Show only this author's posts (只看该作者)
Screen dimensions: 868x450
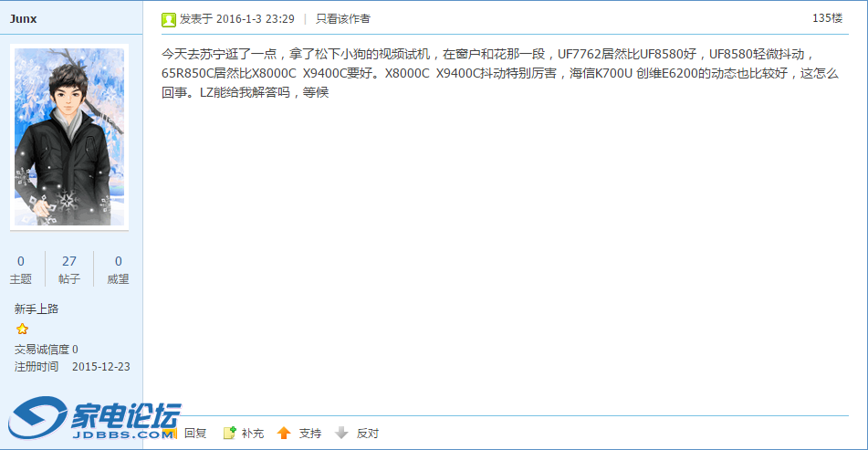click(342, 19)
